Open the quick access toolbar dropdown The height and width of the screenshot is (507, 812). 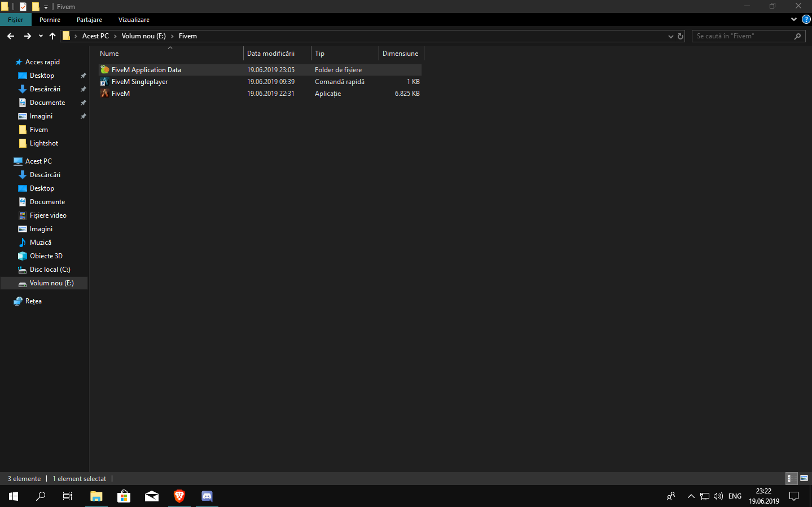tap(46, 7)
